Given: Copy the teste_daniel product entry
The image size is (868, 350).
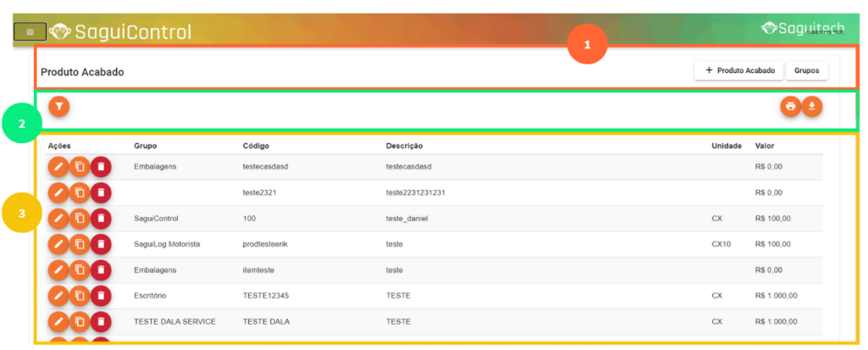Looking at the screenshot, I should (79, 219).
